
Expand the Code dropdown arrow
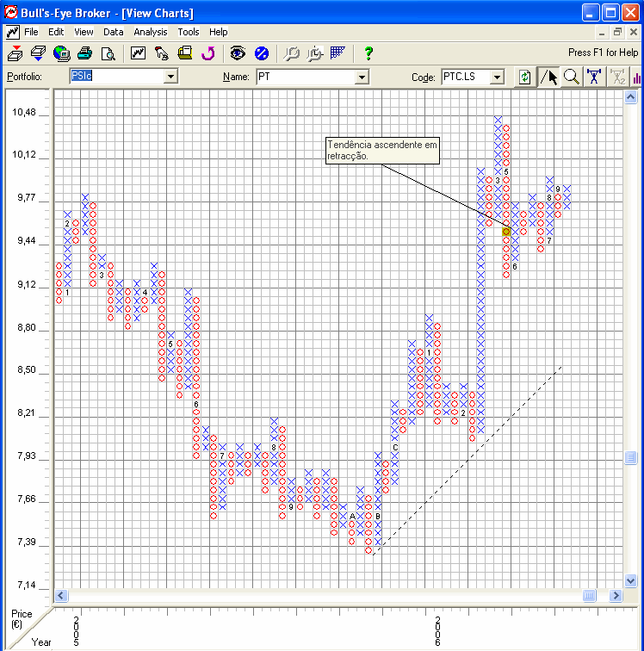(x=497, y=77)
